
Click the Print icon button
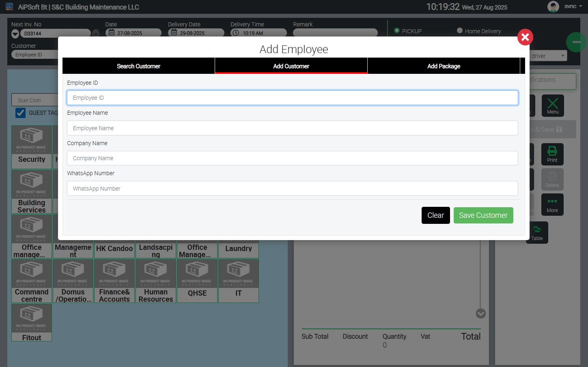point(552,154)
